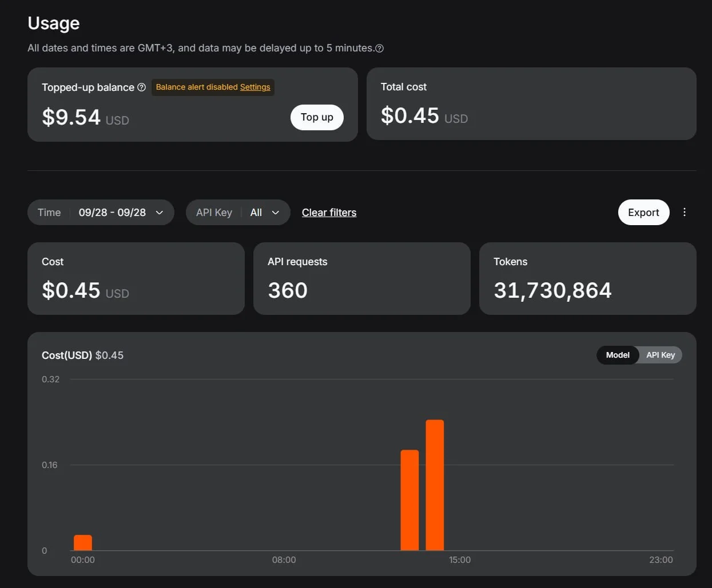Click the info icon after the delay notice
712x588 pixels.
coord(379,49)
